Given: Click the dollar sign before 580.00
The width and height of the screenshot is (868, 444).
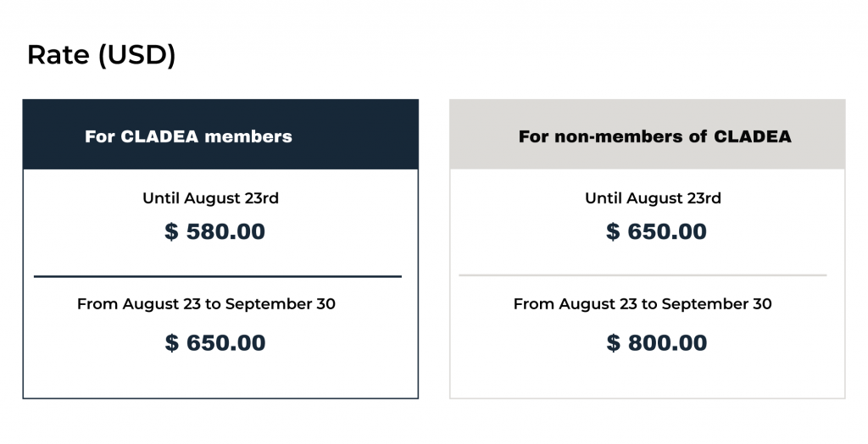Looking at the screenshot, I should [171, 231].
